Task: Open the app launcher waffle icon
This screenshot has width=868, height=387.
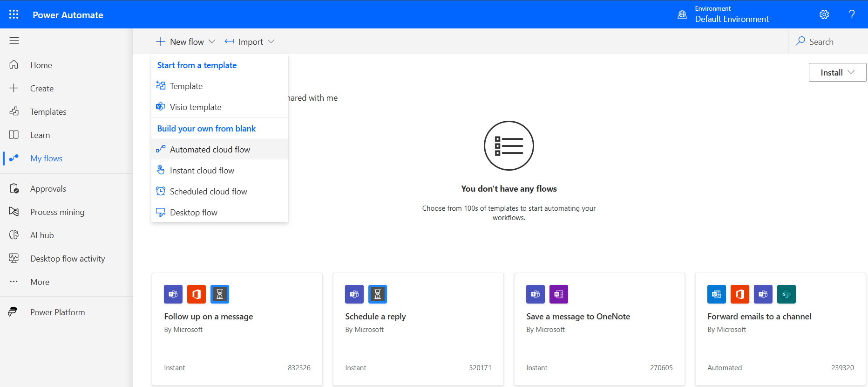Action: click(14, 14)
